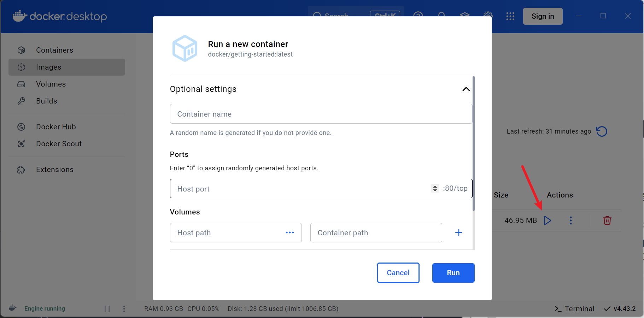Add another volume with plus icon
The image size is (644, 318).
coord(458,232)
